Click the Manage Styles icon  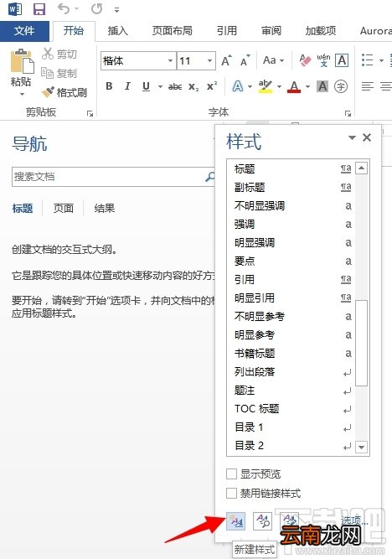pos(289,521)
